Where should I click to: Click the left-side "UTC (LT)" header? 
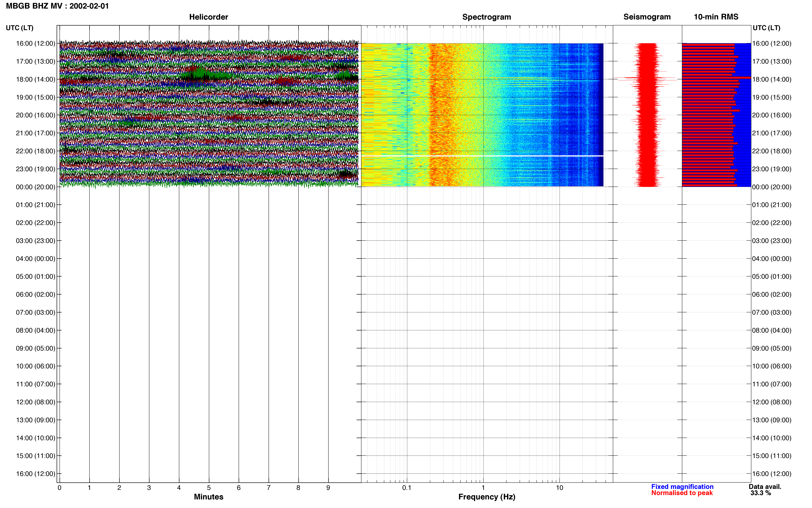[x=19, y=28]
